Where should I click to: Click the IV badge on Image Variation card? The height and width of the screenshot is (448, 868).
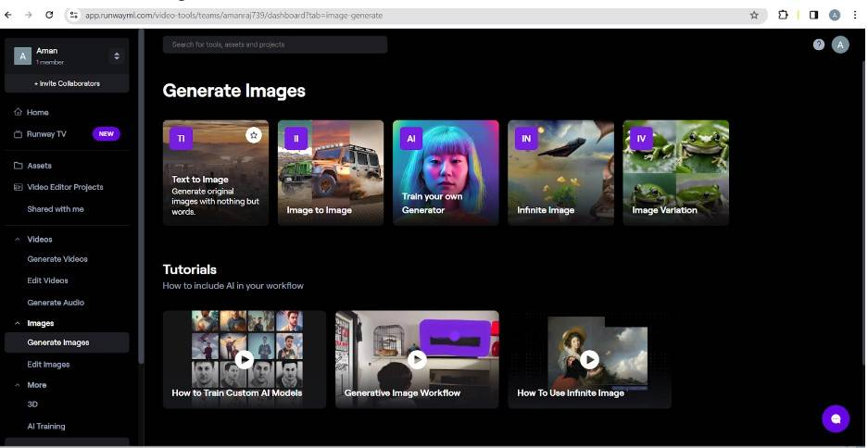[x=641, y=138]
